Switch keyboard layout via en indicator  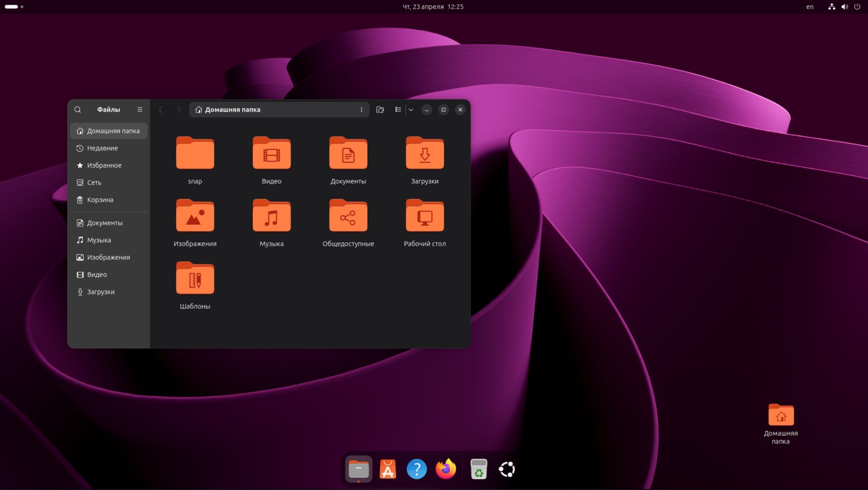(810, 7)
